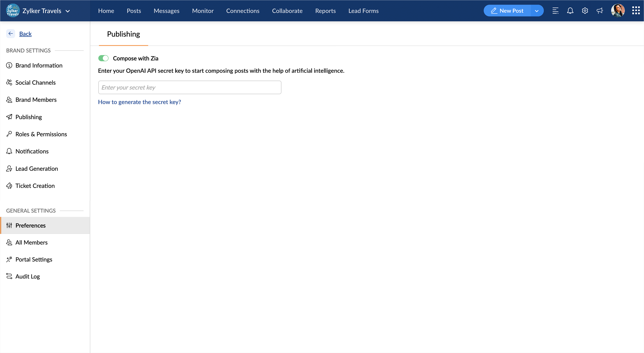Open the Posts menu
Screen dimensions: 644x353
(x=134, y=11)
